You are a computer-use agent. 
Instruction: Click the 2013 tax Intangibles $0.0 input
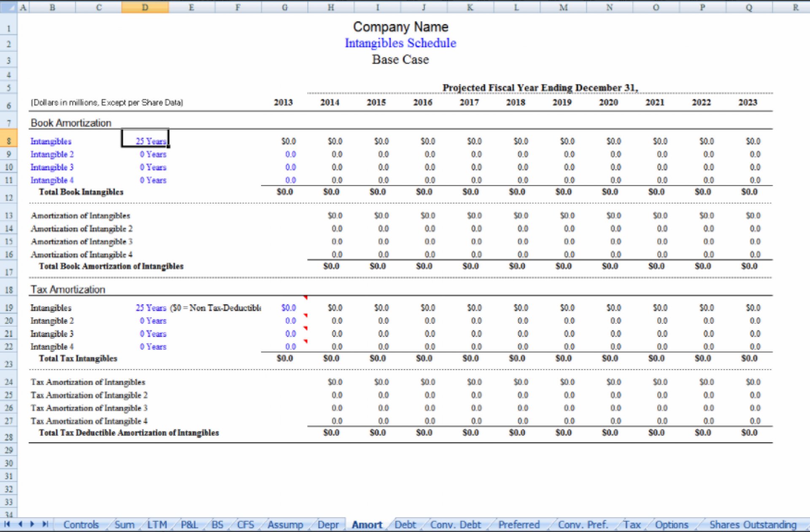coord(289,308)
